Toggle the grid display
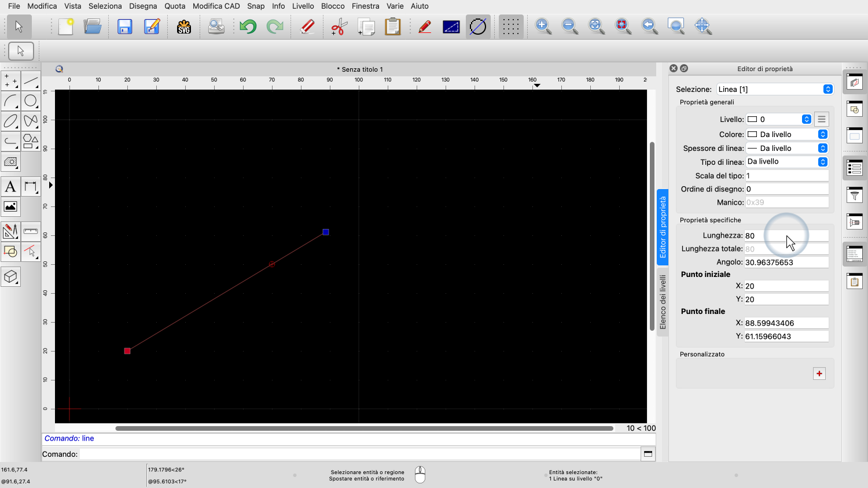This screenshot has width=868, height=488. pyautogui.click(x=510, y=27)
